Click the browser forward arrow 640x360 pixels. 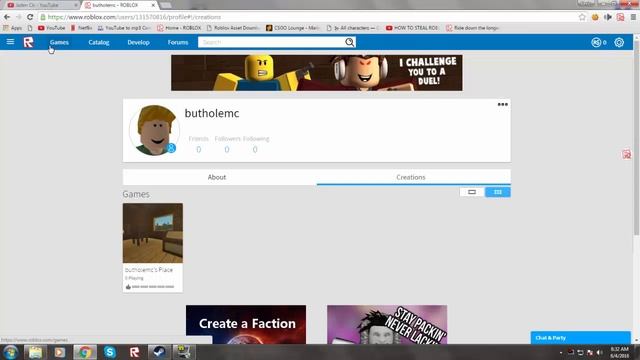point(18,17)
